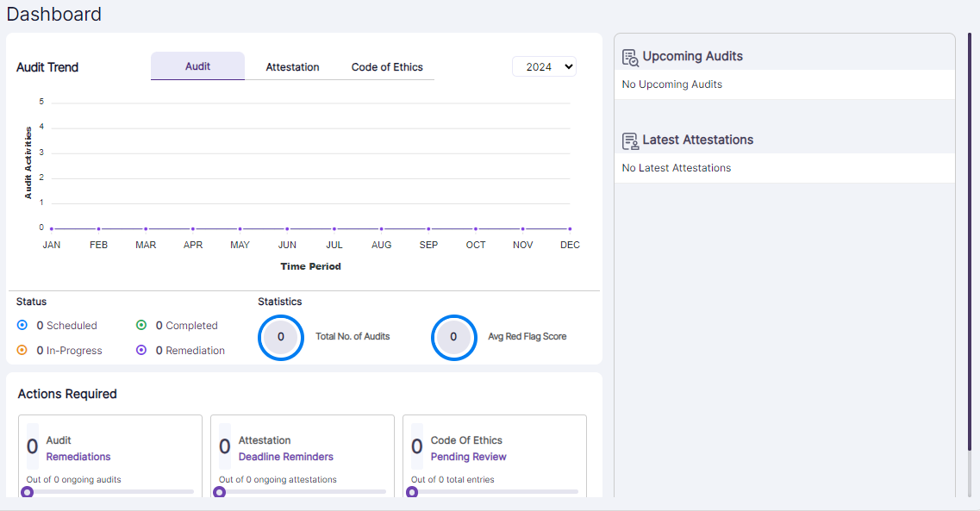Expand the Upcoming Audits section
The height and width of the screenshot is (511, 980).
pos(690,56)
